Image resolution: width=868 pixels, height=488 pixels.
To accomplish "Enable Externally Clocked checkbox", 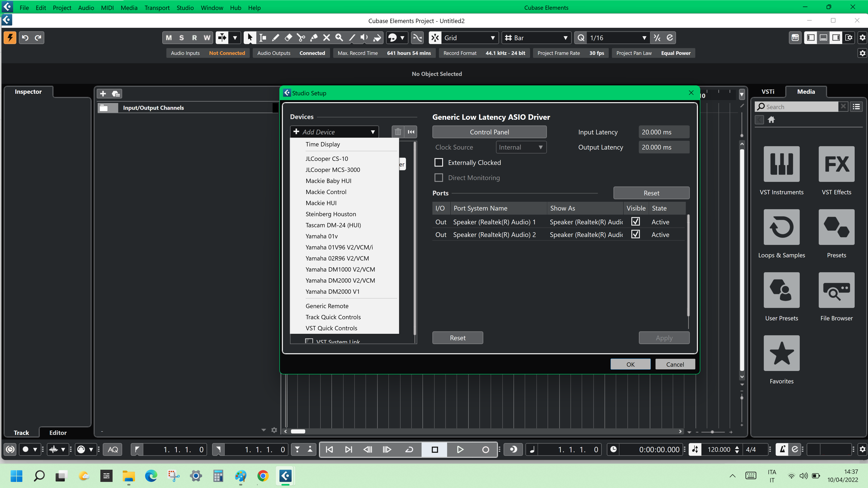I will (x=439, y=163).
